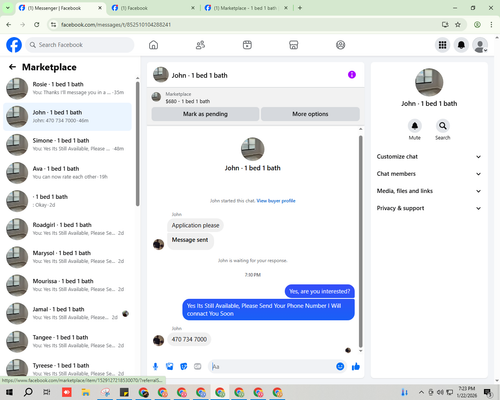Expand Media, files and links section
Viewport: 500px width, 400px height.
tap(429, 191)
